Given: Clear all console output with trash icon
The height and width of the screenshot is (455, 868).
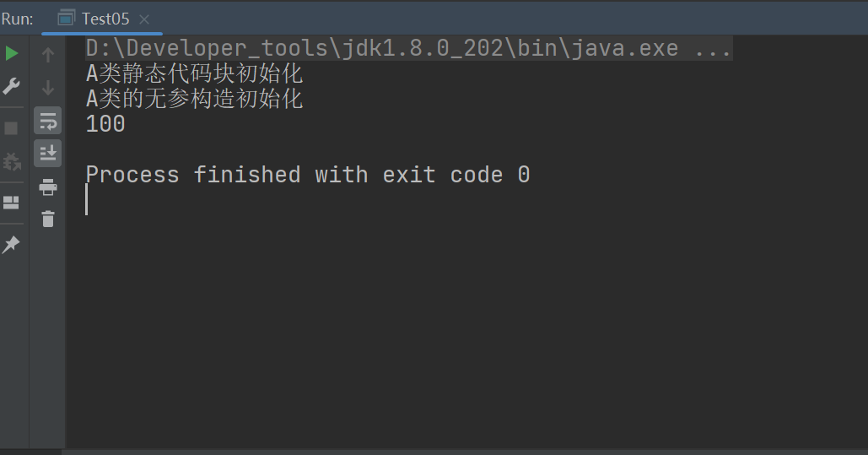Looking at the screenshot, I should coord(48,219).
